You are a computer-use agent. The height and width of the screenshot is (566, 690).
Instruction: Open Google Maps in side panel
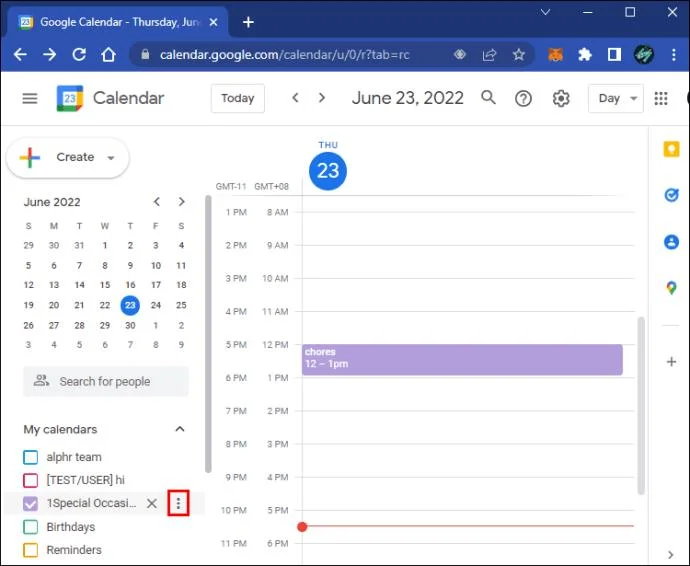click(x=671, y=288)
